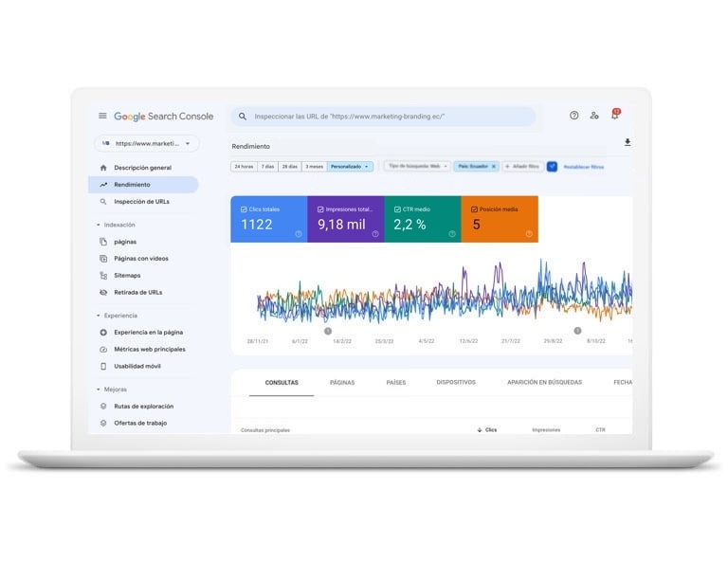Click the Impresiones column header

[546, 429]
